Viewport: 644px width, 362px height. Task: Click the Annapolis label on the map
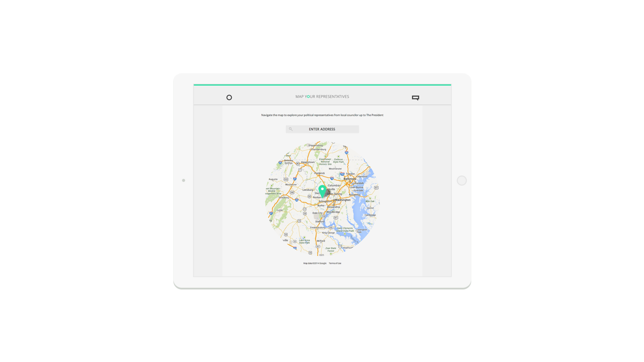pos(354,195)
